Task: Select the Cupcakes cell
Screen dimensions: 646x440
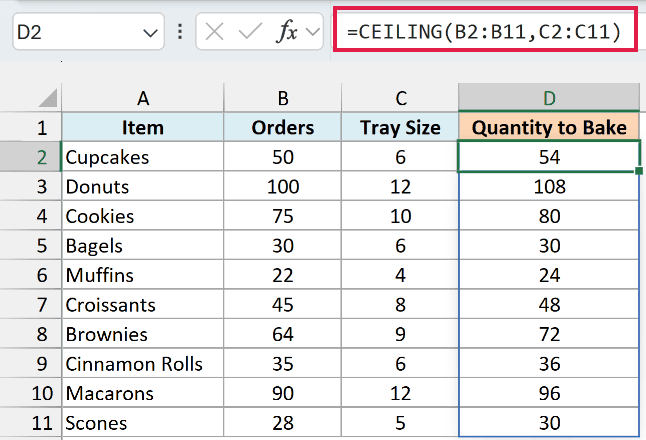Action: [x=143, y=157]
